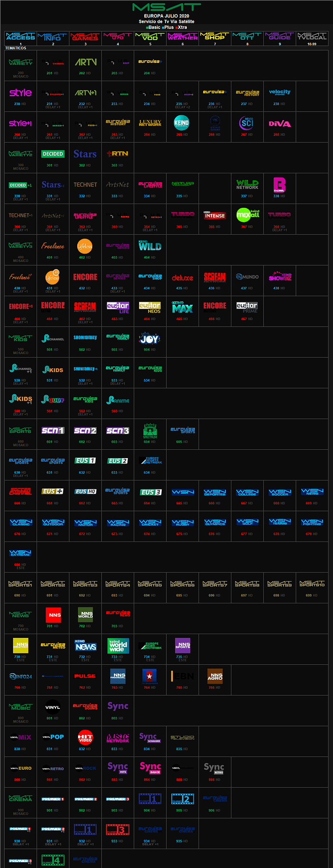This screenshot has height=868, width=333.
Task: Open the Hit Video red logo on 832
Action: [85, 737]
